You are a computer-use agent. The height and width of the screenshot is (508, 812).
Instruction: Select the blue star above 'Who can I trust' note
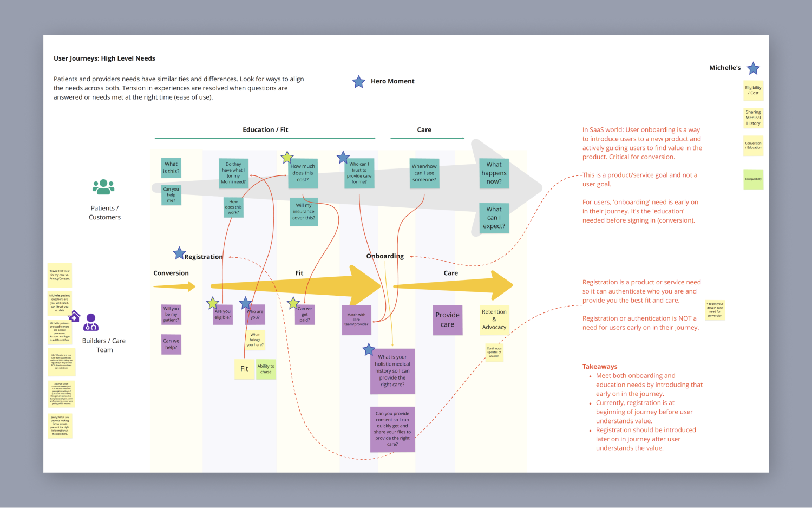[343, 158]
